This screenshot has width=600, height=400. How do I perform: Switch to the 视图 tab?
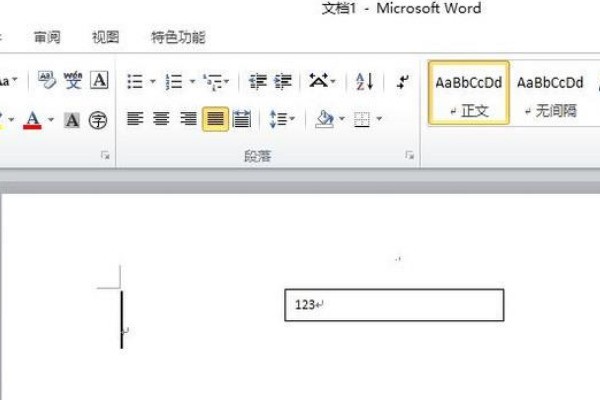click(x=106, y=37)
